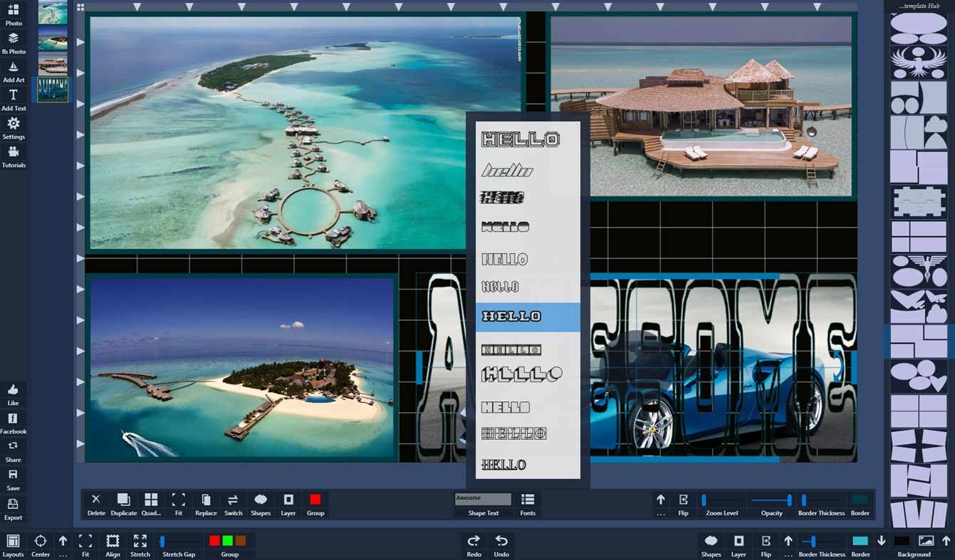Adjust Border Thickness slider beside Opacity

[x=822, y=500]
